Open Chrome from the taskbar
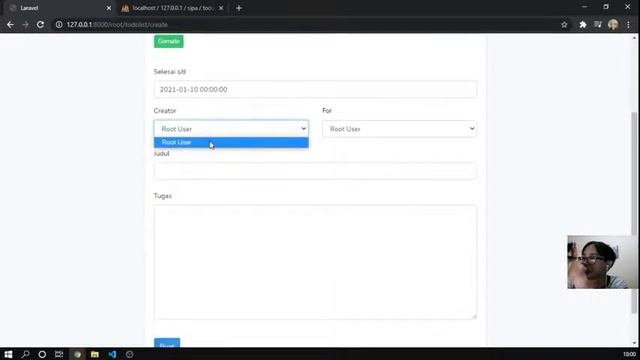 click(x=77, y=354)
